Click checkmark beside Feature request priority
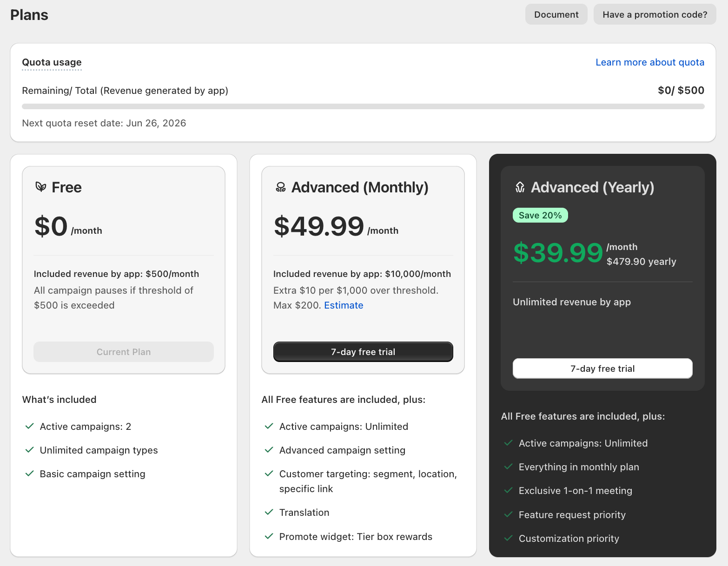The height and width of the screenshot is (566, 728). pyautogui.click(x=509, y=514)
